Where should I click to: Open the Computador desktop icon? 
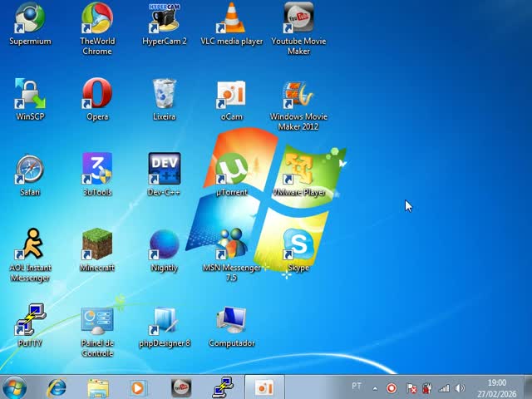click(x=231, y=322)
